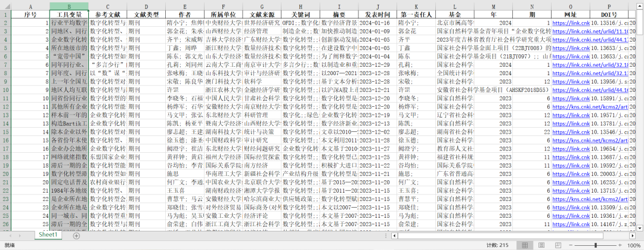Select row 20 header
Image resolution: width=644 pixels, height=250 pixels.
coord(5,174)
